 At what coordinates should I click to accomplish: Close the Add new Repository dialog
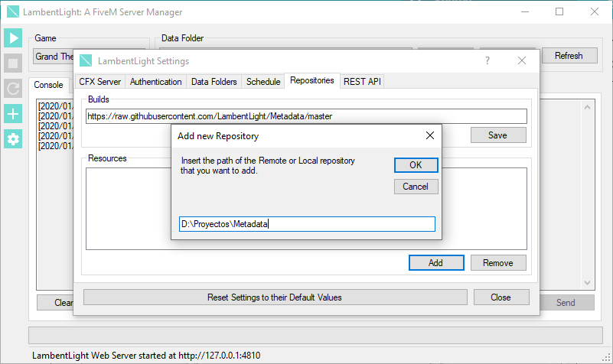(430, 135)
